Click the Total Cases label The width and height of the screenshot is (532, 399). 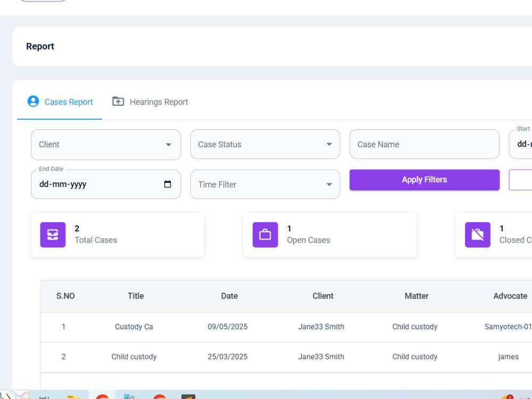[x=96, y=240]
